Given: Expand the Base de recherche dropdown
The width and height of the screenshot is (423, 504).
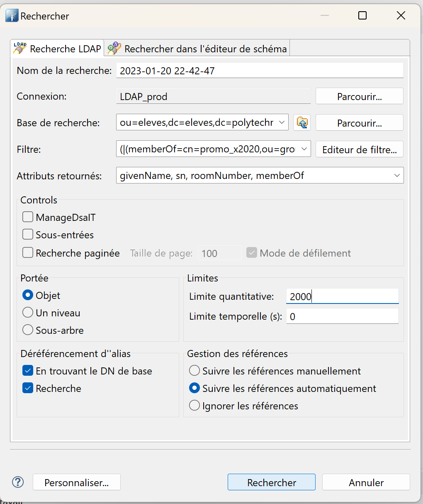Looking at the screenshot, I should pyautogui.click(x=282, y=122).
